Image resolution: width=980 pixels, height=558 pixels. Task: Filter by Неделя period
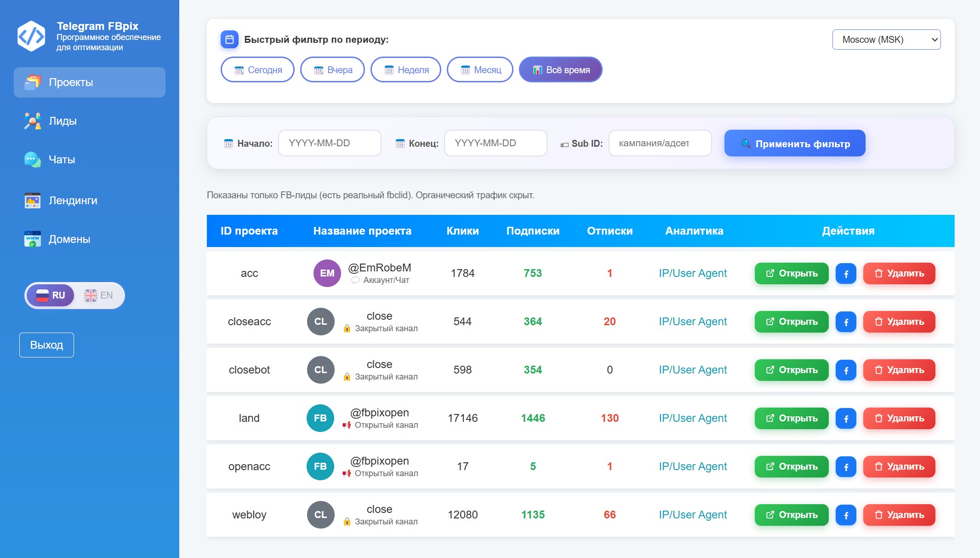coord(406,70)
